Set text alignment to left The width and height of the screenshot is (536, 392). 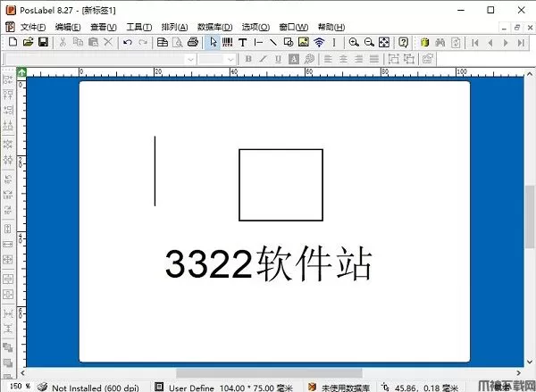coord(328,59)
